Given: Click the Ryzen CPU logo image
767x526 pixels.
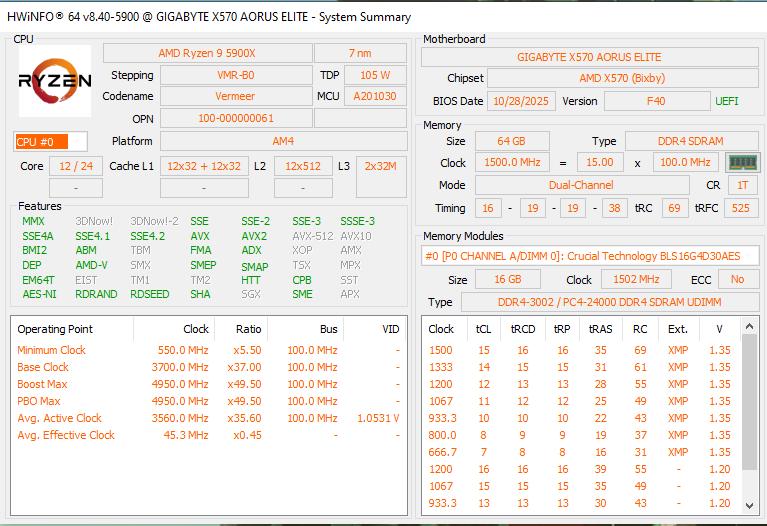Looking at the screenshot, I should pyautogui.click(x=55, y=81).
